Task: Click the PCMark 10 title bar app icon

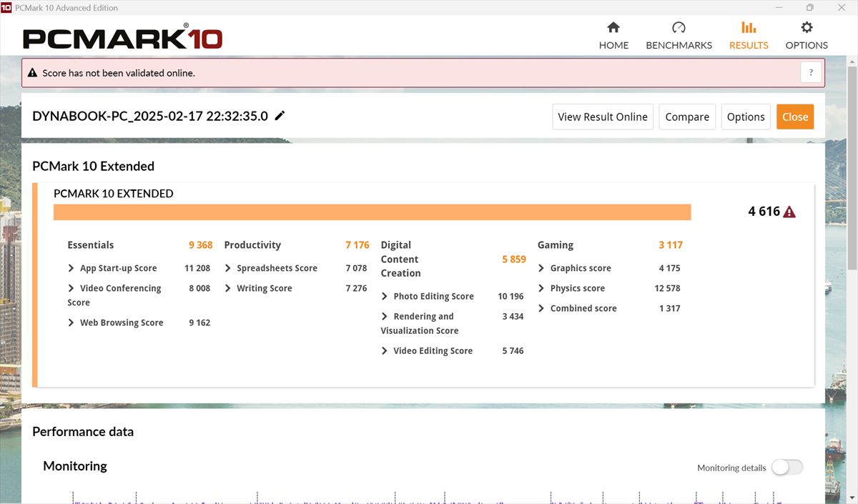Action: [6, 8]
